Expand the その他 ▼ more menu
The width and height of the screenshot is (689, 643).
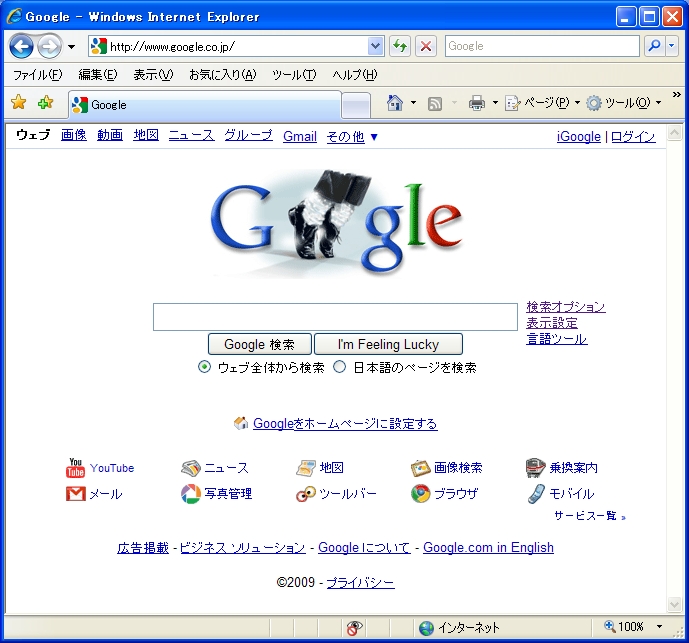coord(352,137)
